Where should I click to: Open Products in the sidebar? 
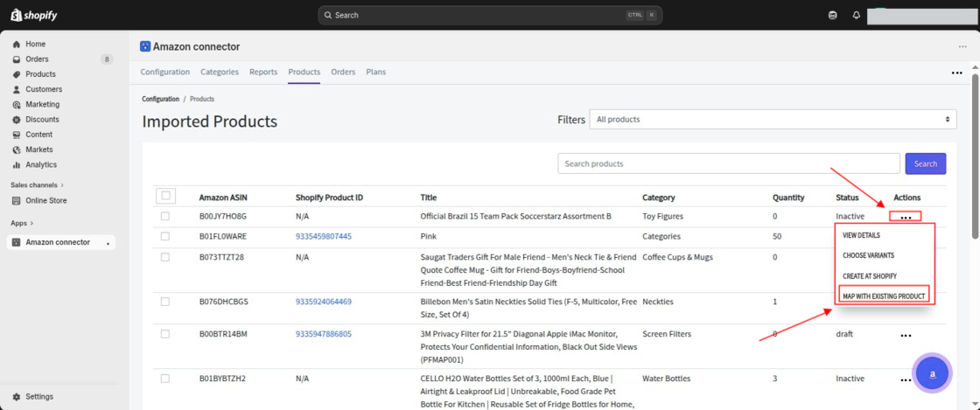pyautogui.click(x=40, y=74)
